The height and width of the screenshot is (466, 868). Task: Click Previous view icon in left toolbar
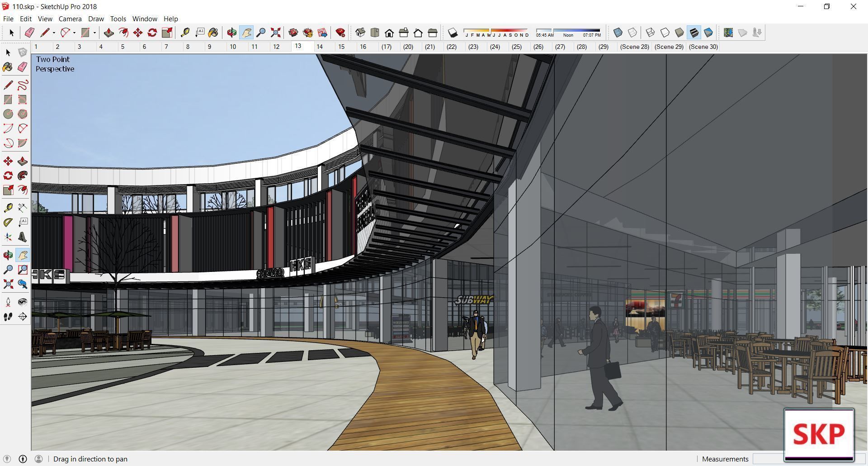click(x=23, y=284)
